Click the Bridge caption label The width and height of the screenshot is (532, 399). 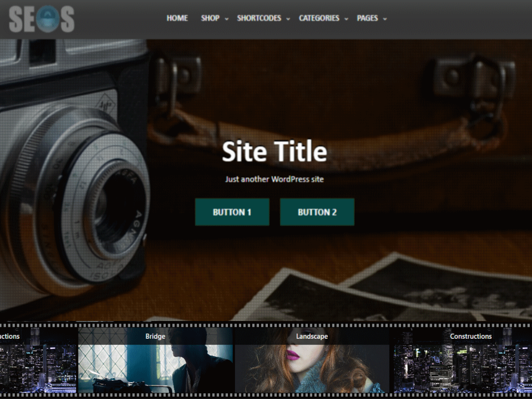tap(155, 336)
